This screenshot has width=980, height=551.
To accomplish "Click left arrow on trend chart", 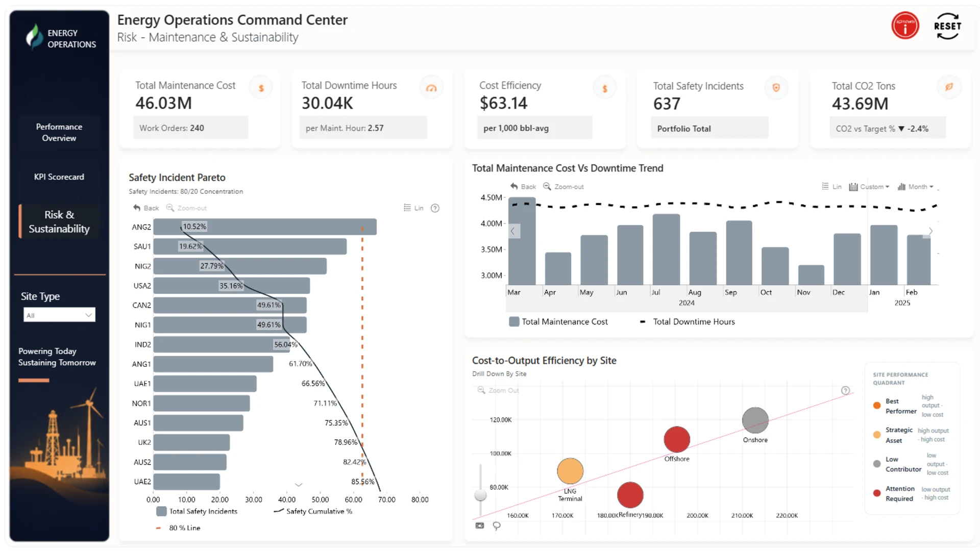I will pos(513,231).
